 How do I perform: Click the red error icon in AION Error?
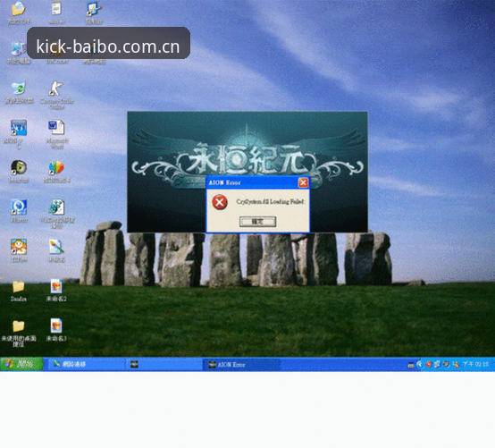(x=220, y=202)
